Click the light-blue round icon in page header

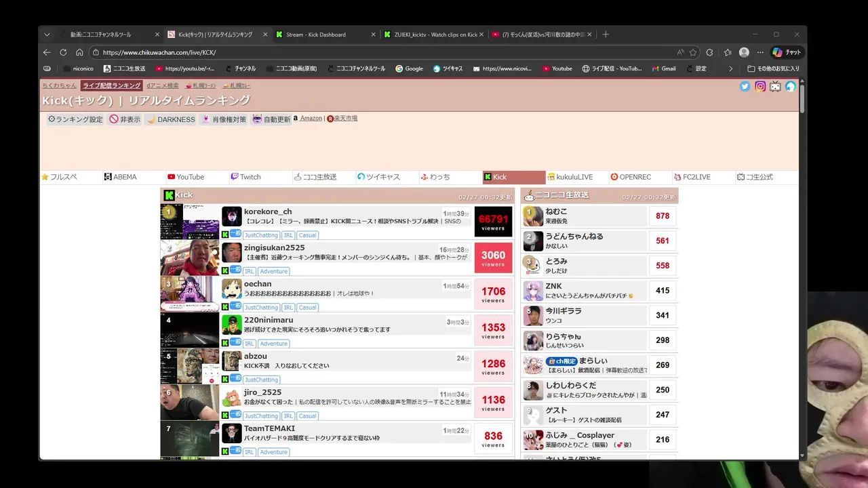[790, 86]
